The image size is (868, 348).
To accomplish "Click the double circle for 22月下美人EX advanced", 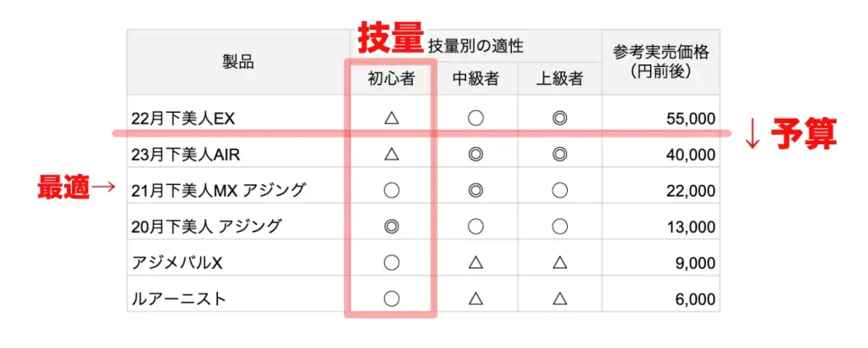I will (x=559, y=118).
